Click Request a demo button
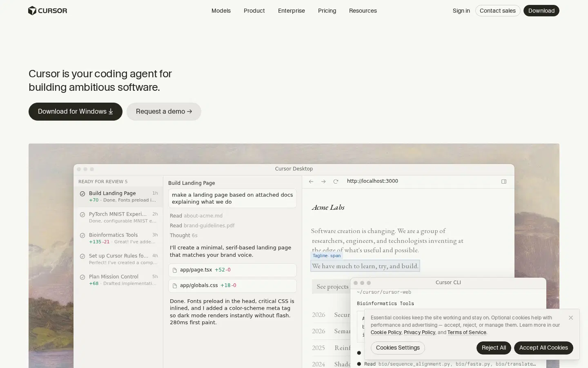 [x=164, y=112]
